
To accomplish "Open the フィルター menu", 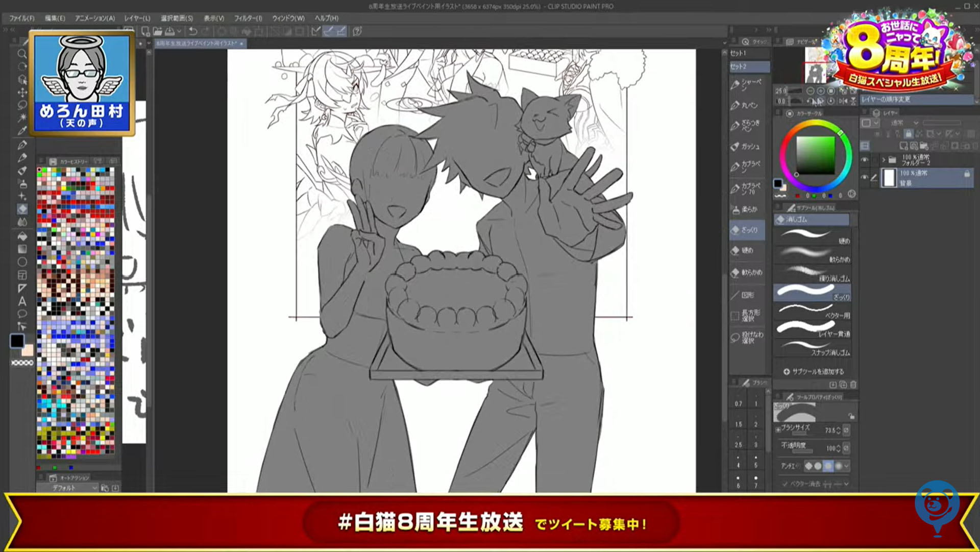I will coord(248,18).
